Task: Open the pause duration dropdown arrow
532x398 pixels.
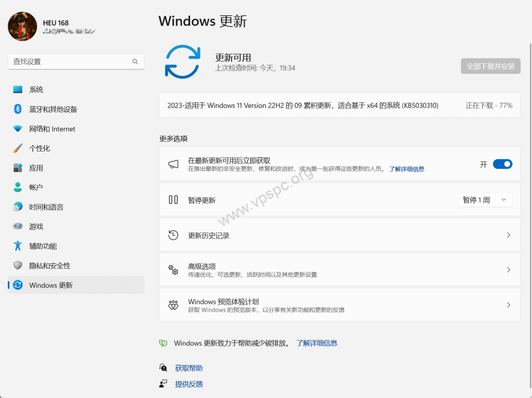Action: point(504,200)
